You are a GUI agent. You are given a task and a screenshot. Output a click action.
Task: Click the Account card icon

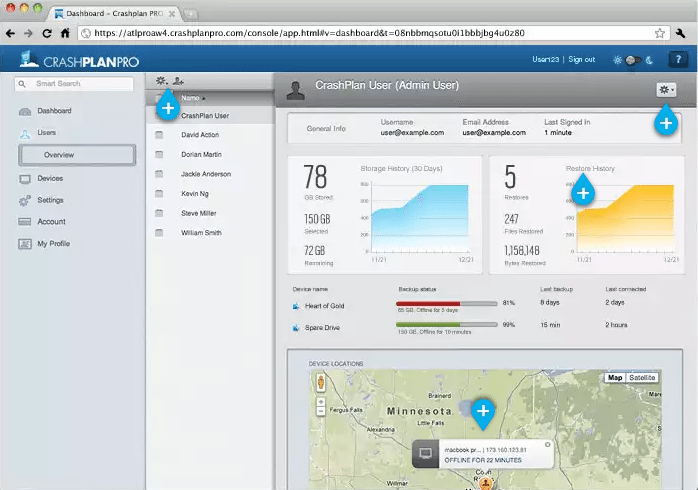25,222
